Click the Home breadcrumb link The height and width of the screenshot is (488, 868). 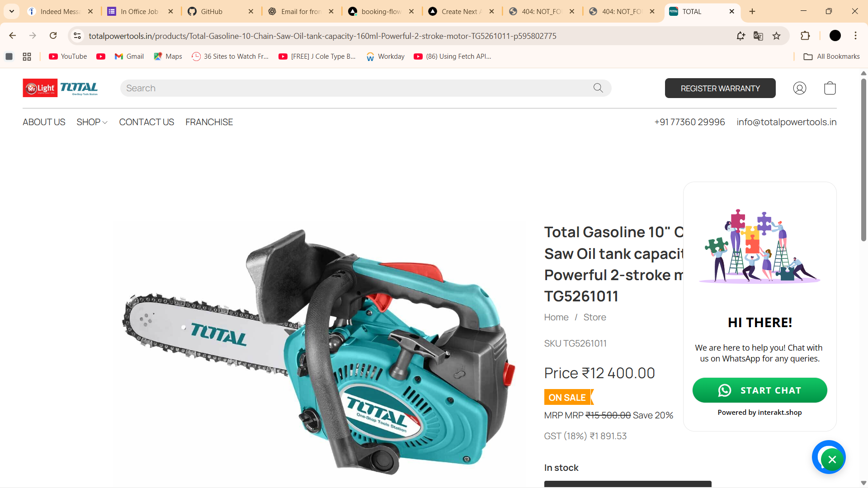click(556, 317)
